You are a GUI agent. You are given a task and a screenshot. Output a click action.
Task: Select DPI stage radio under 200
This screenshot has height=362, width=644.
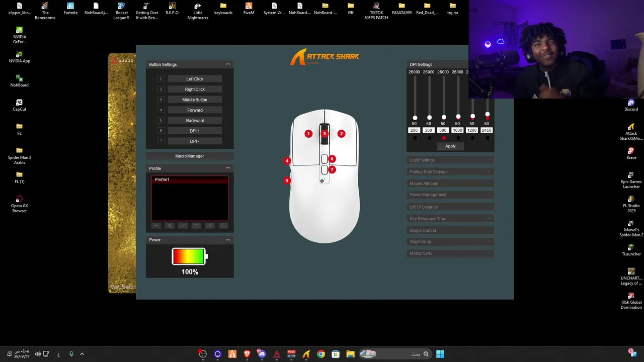(x=415, y=138)
